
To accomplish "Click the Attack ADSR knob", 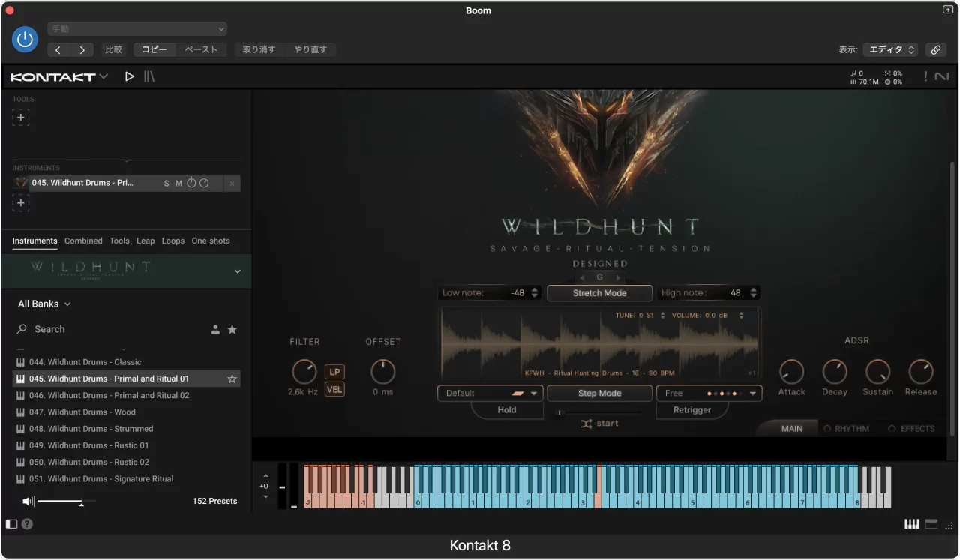I will [x=791, y=371].
